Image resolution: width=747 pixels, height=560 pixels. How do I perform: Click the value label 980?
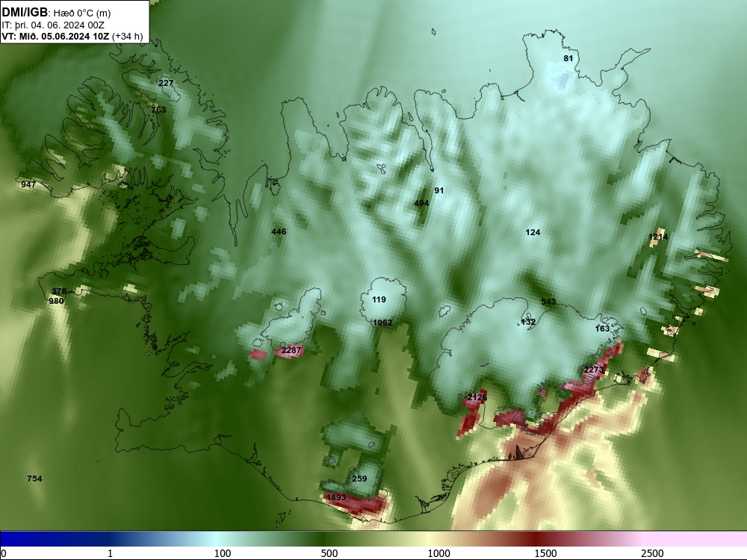tap(56, 301)
